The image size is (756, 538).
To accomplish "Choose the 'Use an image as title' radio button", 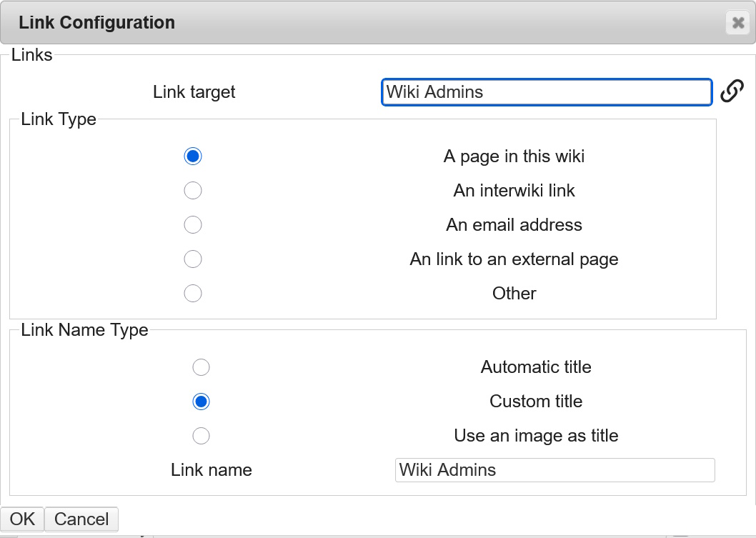I will pyautogui.click(x=202, y=436).
